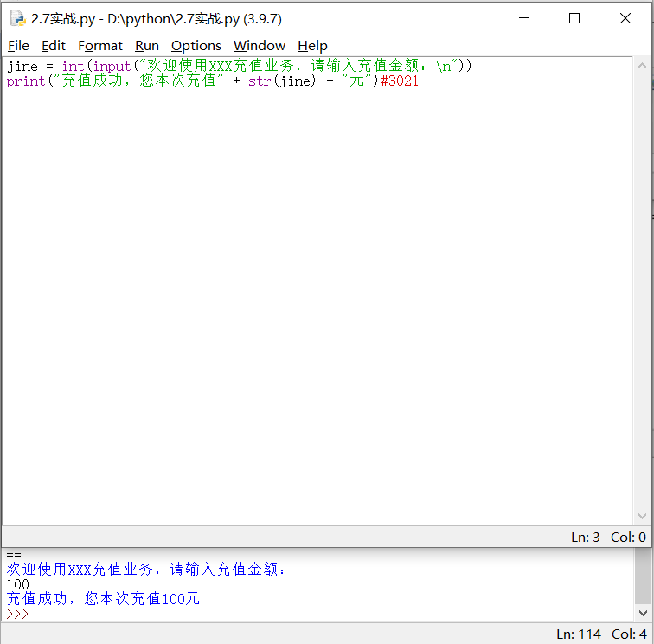The height and width of the screenshot is (644, 654).
Task: Click editor scrollbar up arrow
Action: point(642,66)
